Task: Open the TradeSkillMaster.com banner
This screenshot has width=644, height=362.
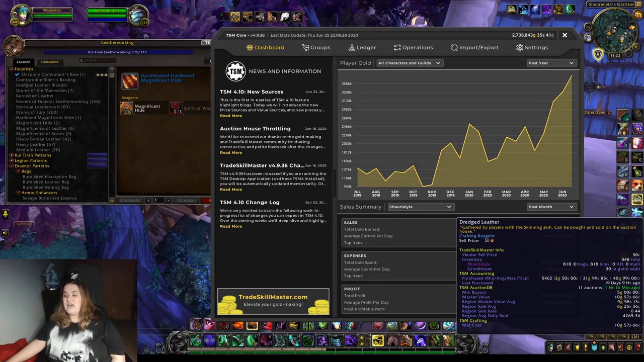Action: coord(273,301)
